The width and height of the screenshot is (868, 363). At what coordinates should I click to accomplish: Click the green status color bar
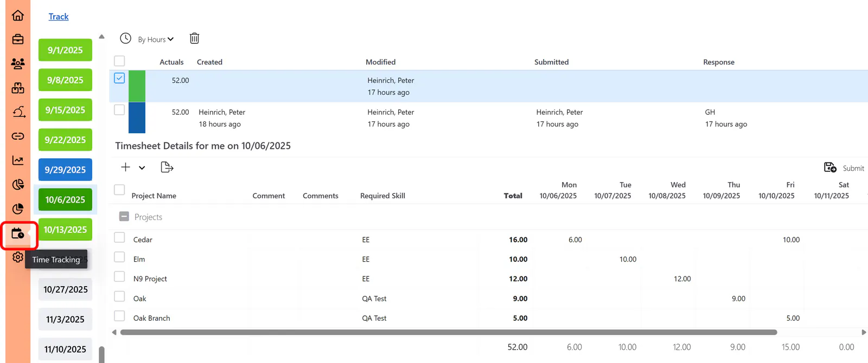(x=137, y=86)
